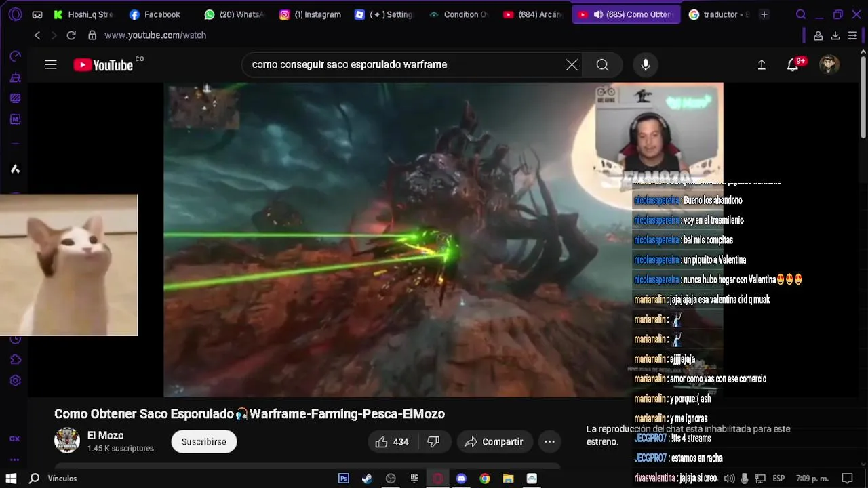Open the Opera GX main menu icon
This screenshot has width=868, height=488.
(x=15, y=14)
